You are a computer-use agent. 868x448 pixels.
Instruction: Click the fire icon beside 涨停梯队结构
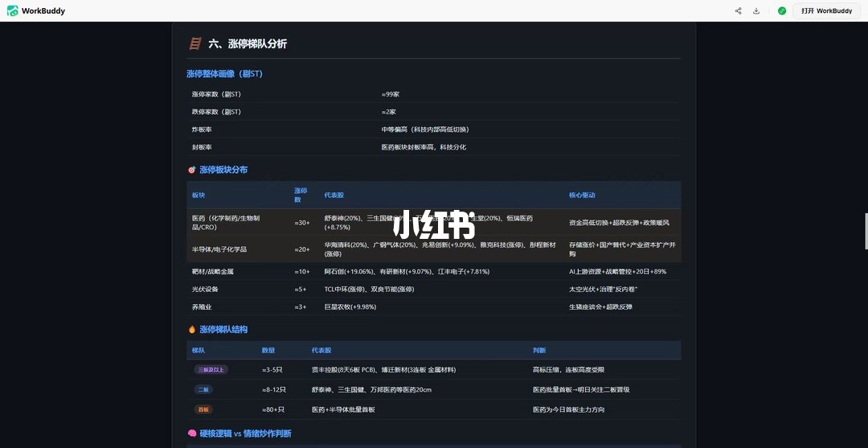(x=191, y=330)
